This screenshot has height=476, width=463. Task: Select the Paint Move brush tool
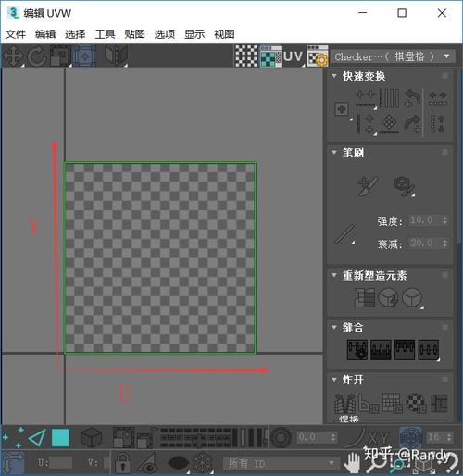click(368, 186)
